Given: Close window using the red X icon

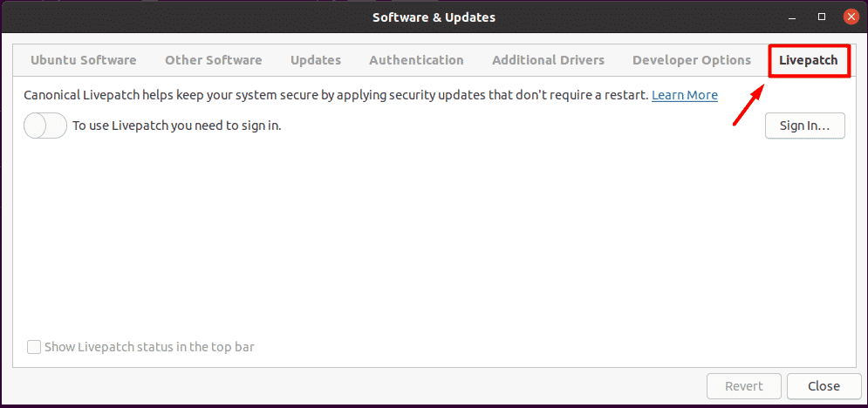Looking at the screenshot, I should [x=851, y=17].
